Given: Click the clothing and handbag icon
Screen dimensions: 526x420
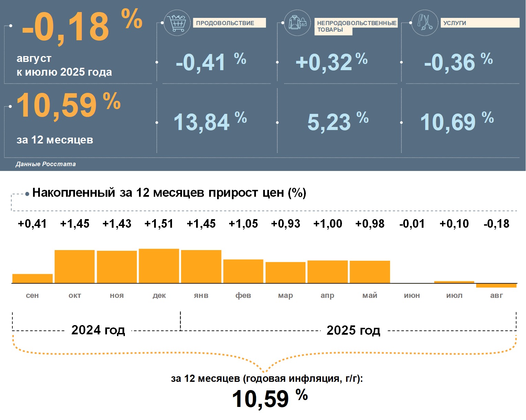Looking at the screenshot, I should point(298,23).
